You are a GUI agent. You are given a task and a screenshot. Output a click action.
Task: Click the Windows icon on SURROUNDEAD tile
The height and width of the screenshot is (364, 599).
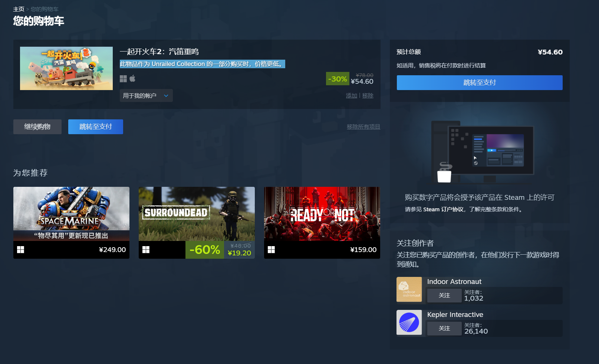coord(146,249)
